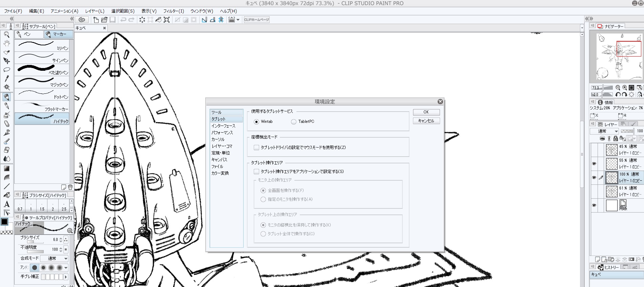Toggle visibility of 用紙 paper layer
The height and width of the screenshot is (287, 644).
(594, 205)
